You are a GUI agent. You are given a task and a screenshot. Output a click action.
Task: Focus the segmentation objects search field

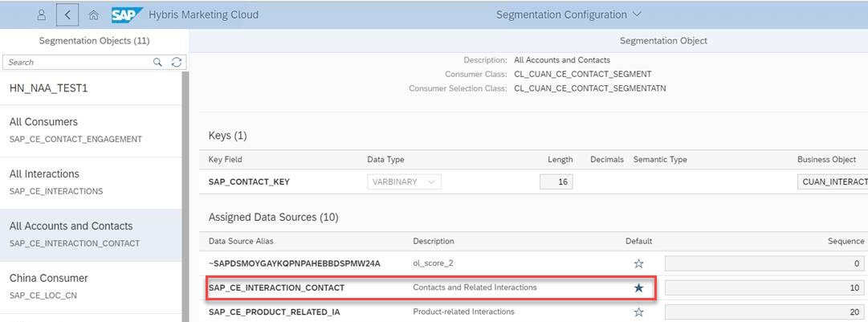point(78,62)
